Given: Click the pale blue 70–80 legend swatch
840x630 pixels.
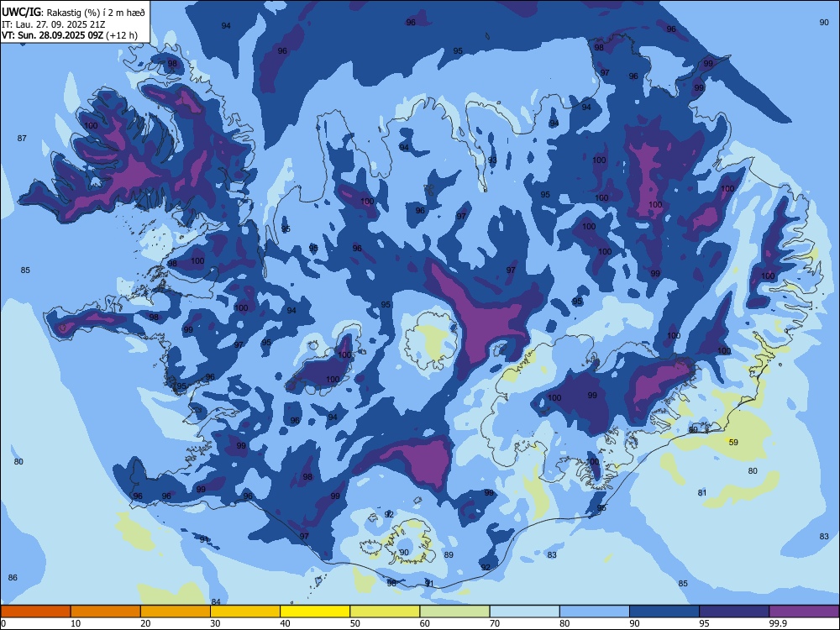Looking at the screenshot, I should [524, 612].
